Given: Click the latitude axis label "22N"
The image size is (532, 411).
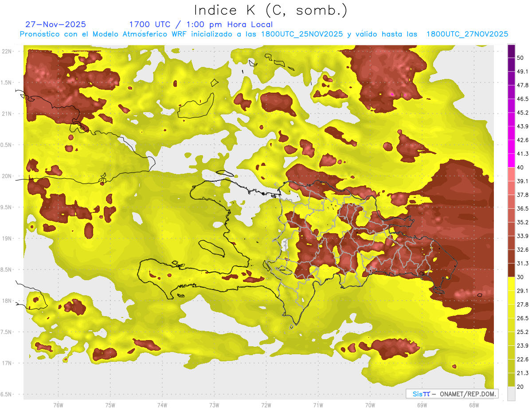Looking at the screenshot, I should (7, 51).
